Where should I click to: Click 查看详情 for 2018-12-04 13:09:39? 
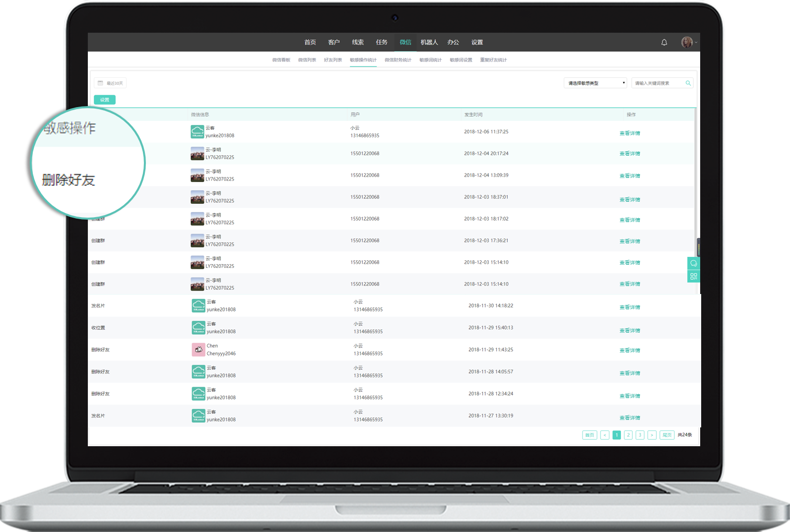pyautogui.click(x=630, y=176)
